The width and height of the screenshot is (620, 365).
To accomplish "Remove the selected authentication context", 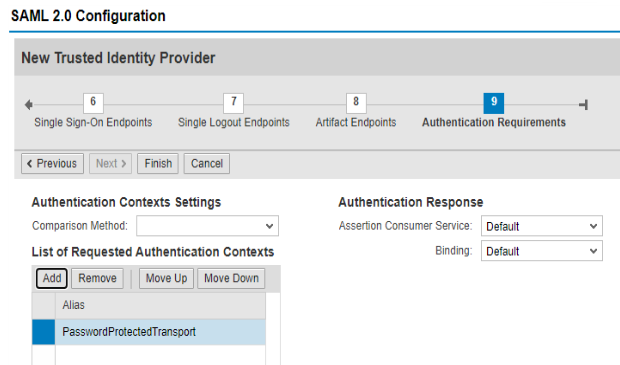I will 97,278.
